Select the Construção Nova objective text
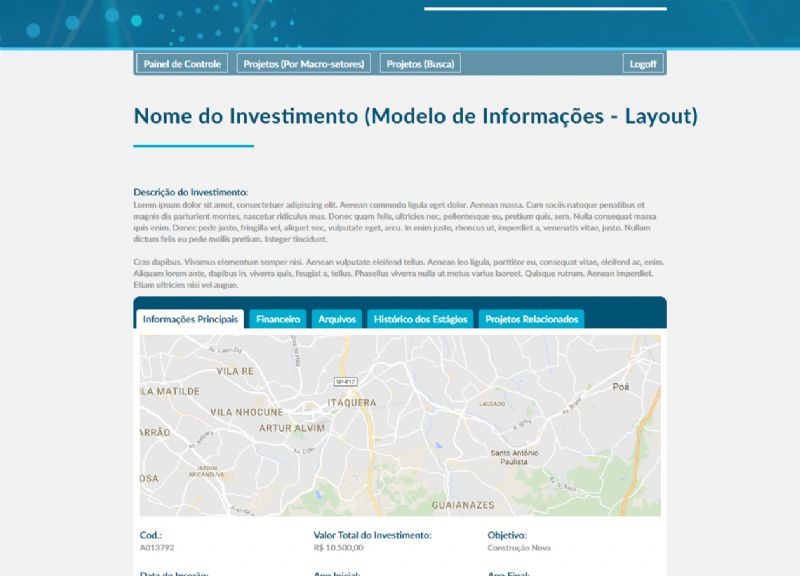This screenshot has height=576, width=800. point(519,547)
